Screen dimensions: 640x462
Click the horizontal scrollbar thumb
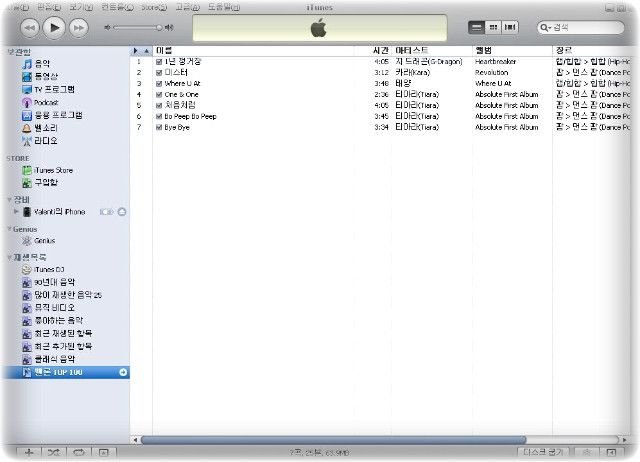pyautogui.click(x=333, y=440)
